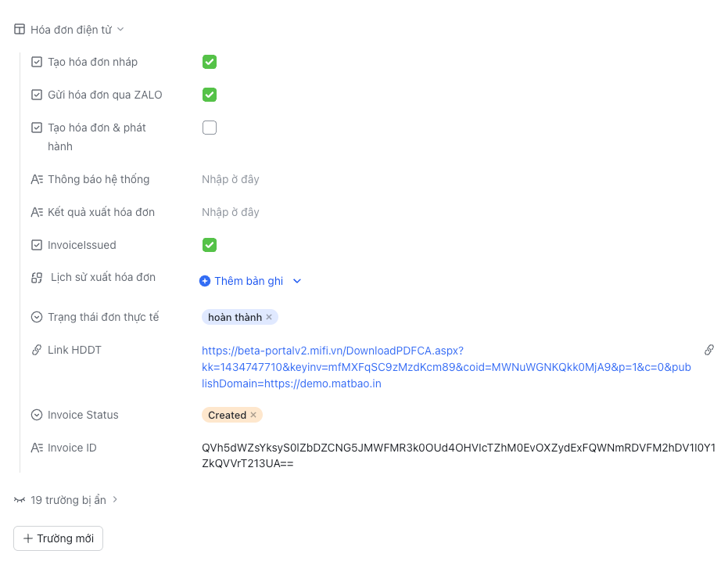
Task: Remove the hoàn thành tag
Action: (x=269, y=317)
